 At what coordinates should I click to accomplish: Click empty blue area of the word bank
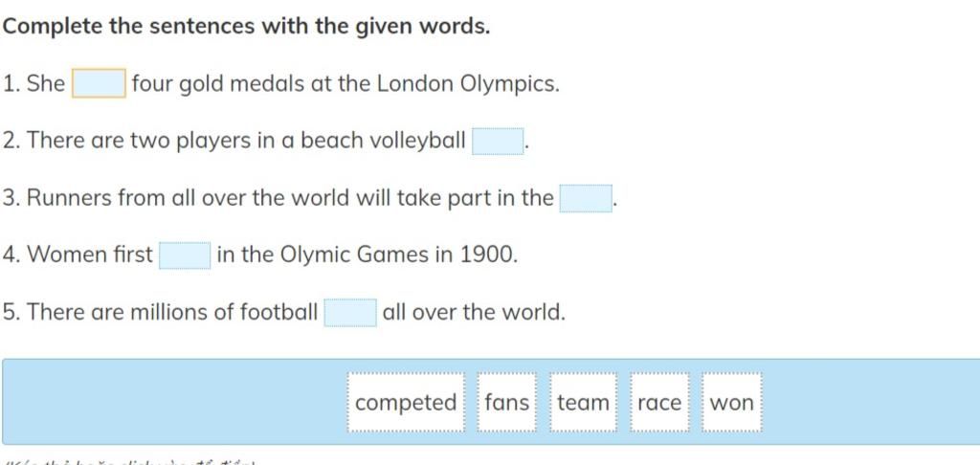(x=172, y=402)
